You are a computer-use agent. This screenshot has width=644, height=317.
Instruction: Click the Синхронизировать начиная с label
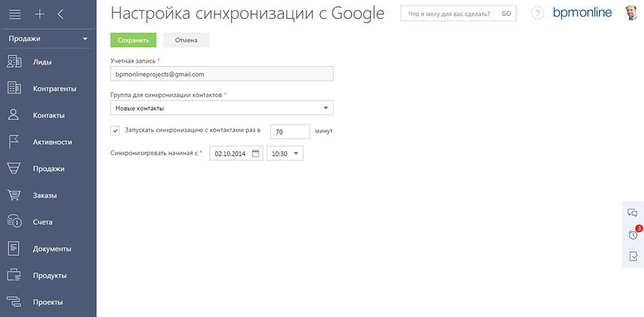click(155, 153)
